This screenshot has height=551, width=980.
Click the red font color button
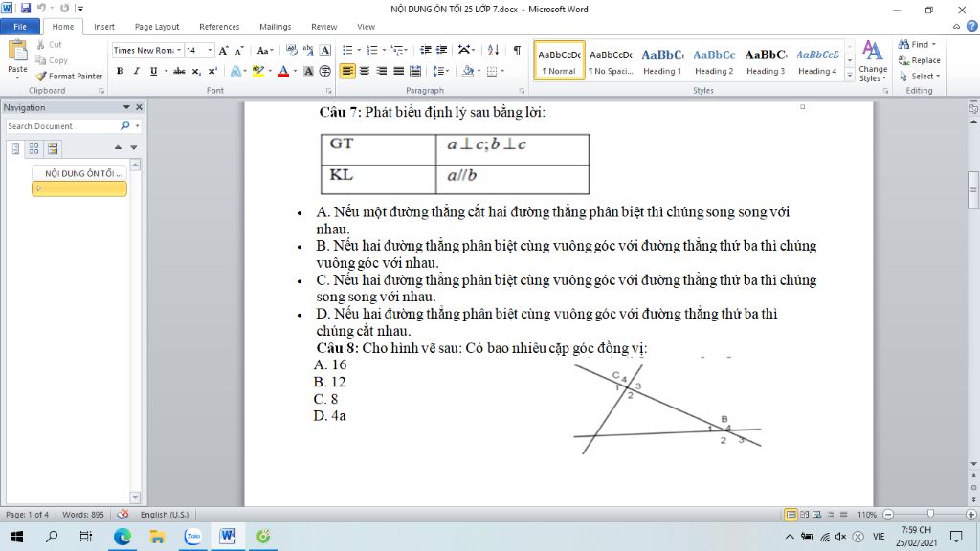tap(283, 71)
